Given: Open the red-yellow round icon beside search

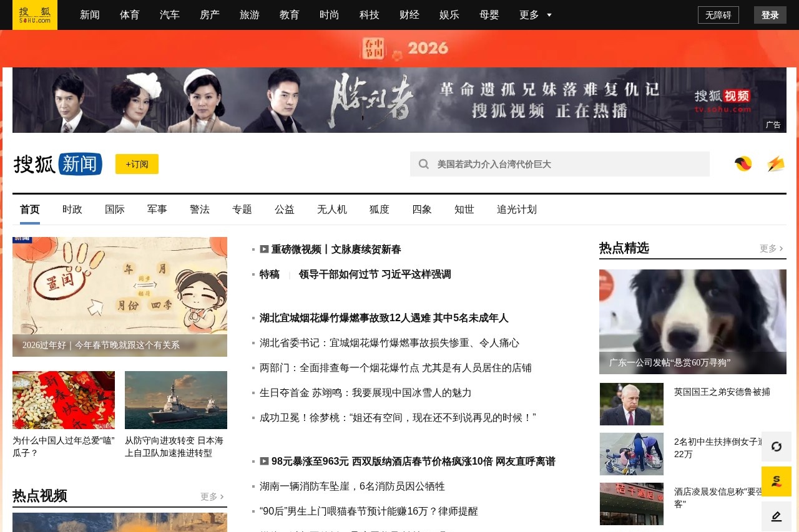Looking at the screenshot, I should (743, 164).
